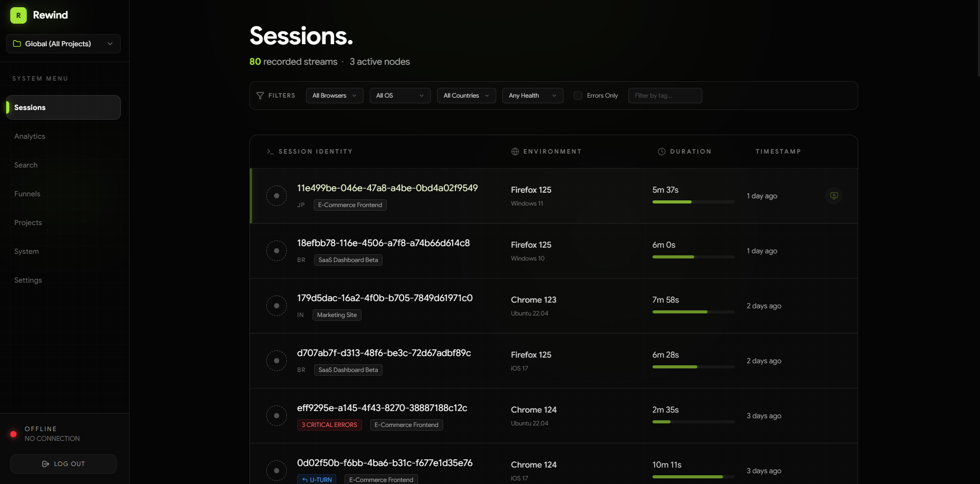Click the 5m 37s duration progress bar
This screenshot has width=980, height=484.
pyautogui.click(x=693, y=202)
